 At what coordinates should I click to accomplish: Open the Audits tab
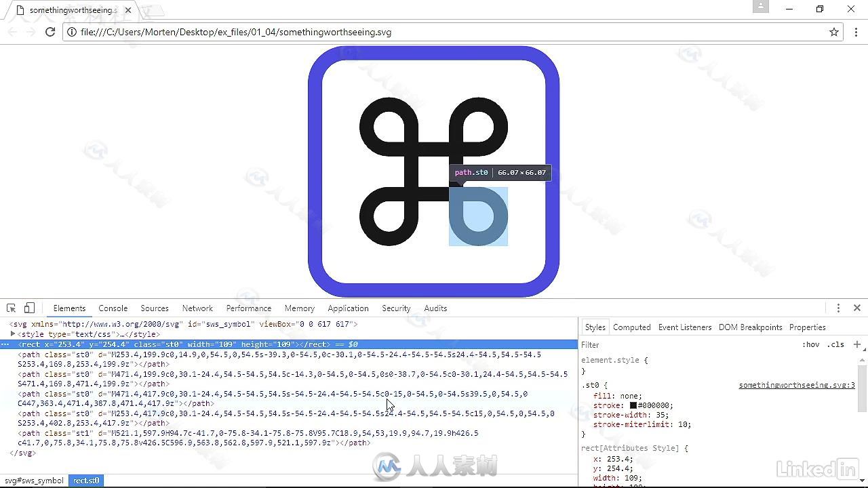(x=435, y=308)
